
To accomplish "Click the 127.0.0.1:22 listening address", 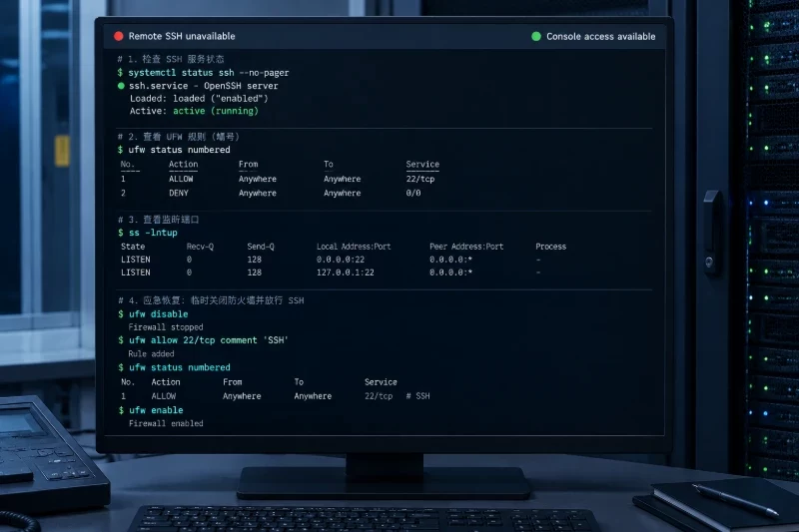I will [346, 272].
